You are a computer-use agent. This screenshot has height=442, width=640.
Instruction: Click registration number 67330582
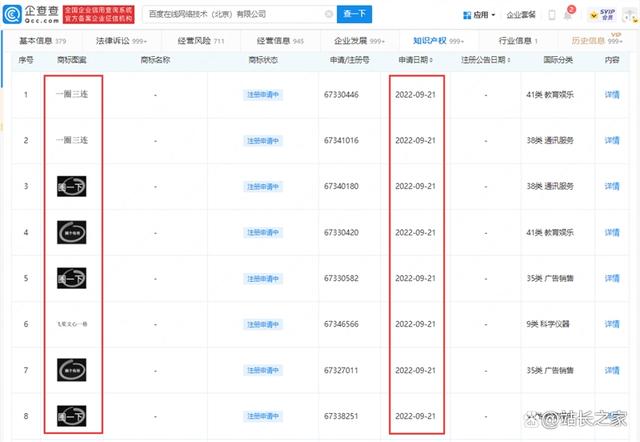coord(341,278)
